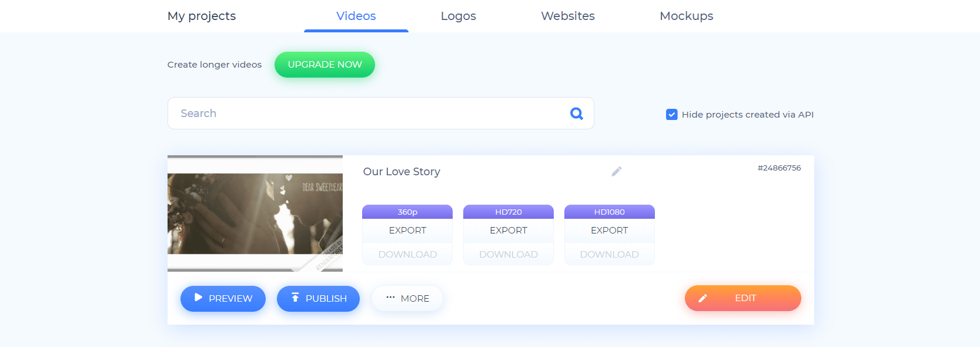Click the pencil icon to rename Our Love Story

coord(616,172)
